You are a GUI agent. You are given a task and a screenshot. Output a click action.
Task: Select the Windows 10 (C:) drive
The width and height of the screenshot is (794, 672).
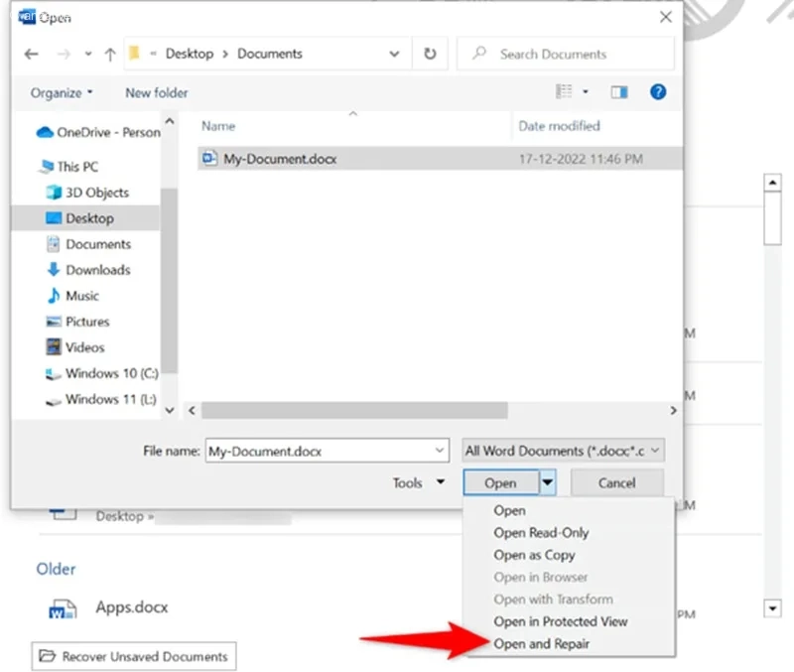111,372
